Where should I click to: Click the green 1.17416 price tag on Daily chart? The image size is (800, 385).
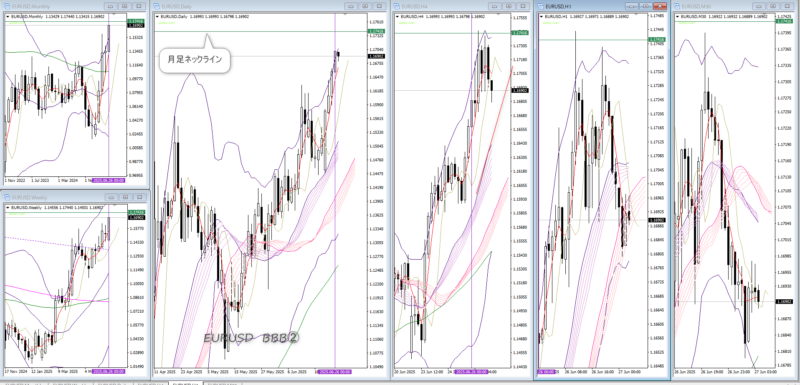[x=376, y=32]
